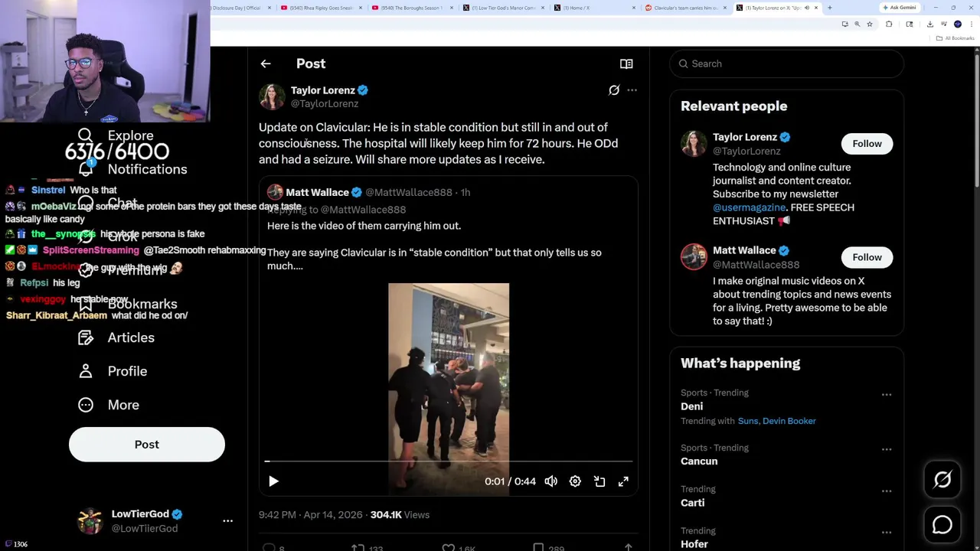Open the Matt Wallace quoted post name
The image size is (980, 551).
317,192
